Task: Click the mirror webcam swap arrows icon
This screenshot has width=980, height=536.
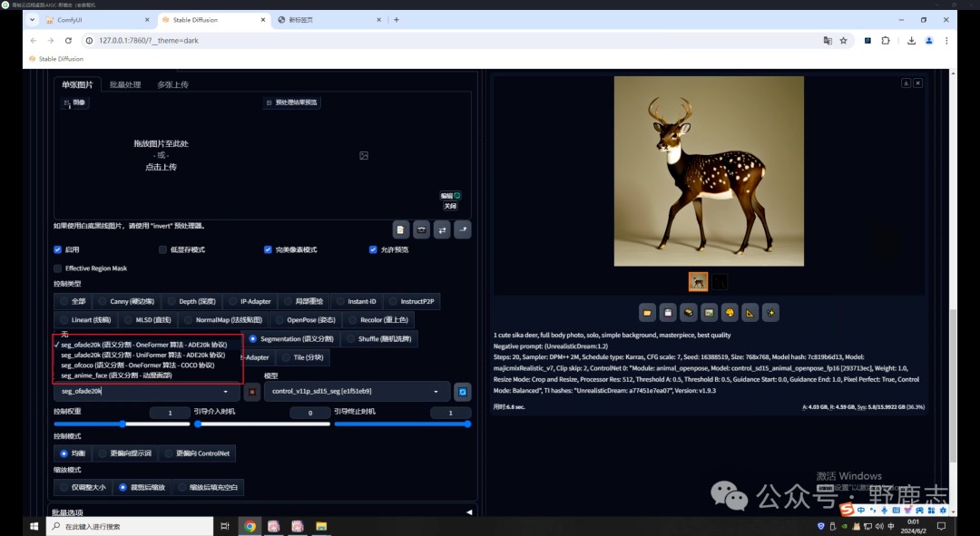Action: coord(442,229)
